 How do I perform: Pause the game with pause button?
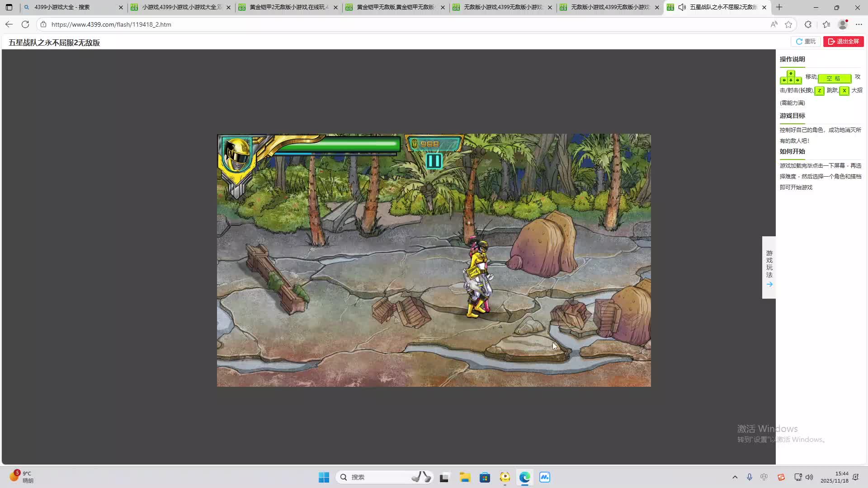coord(434,161)
